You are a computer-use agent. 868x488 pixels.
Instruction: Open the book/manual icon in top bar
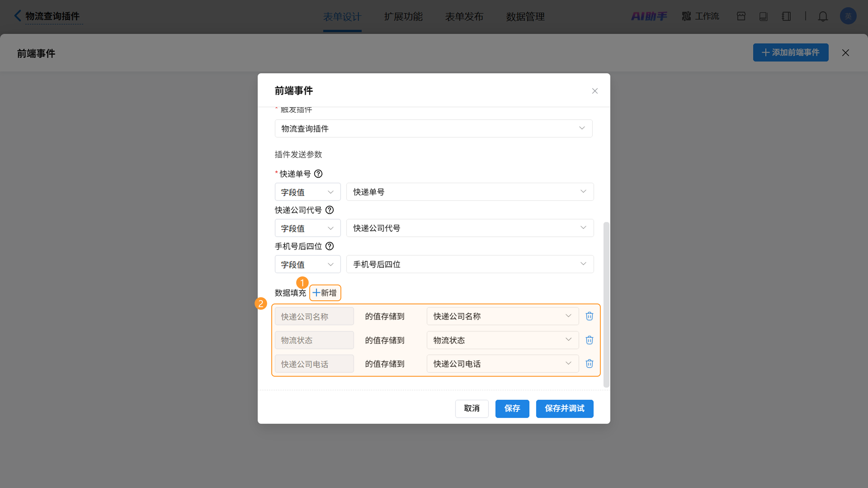[x=763, y=16]
